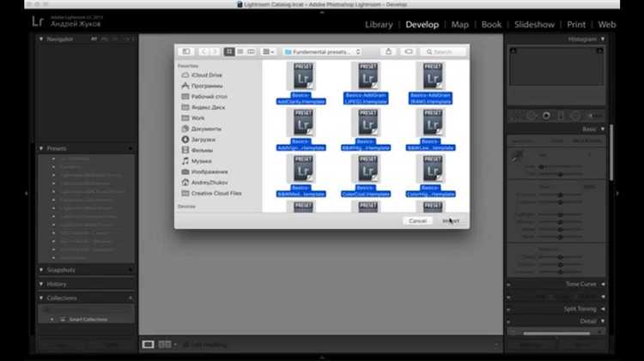Select the Crop Overlay tool
The width and height of the screenshot is (644, 361).
point(514,116)
